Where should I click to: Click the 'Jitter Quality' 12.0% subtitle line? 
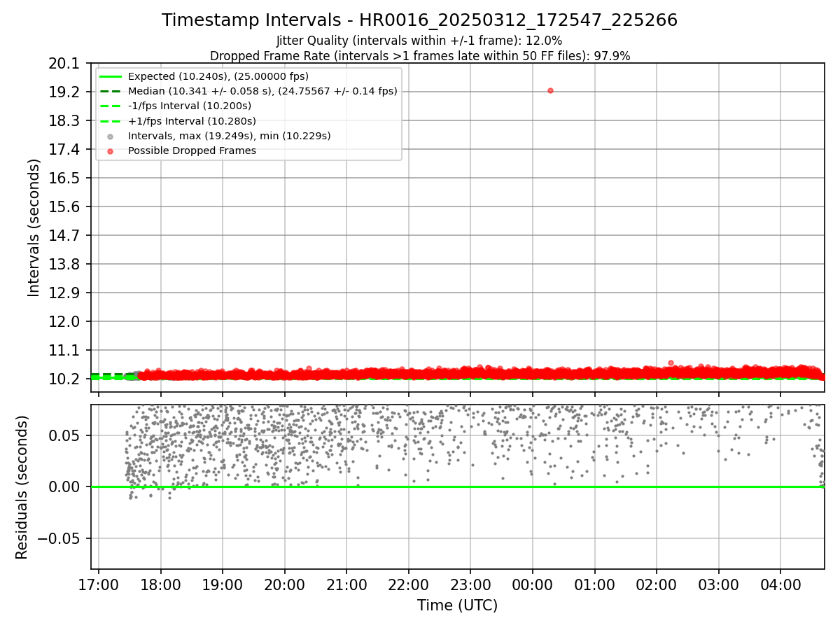pyautogui.click(x=419, y=41)
